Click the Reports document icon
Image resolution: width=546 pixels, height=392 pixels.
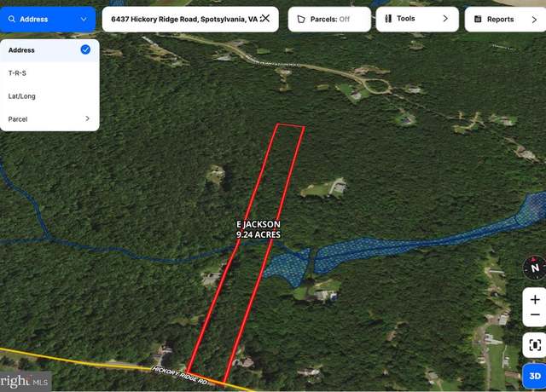point(478,19)
